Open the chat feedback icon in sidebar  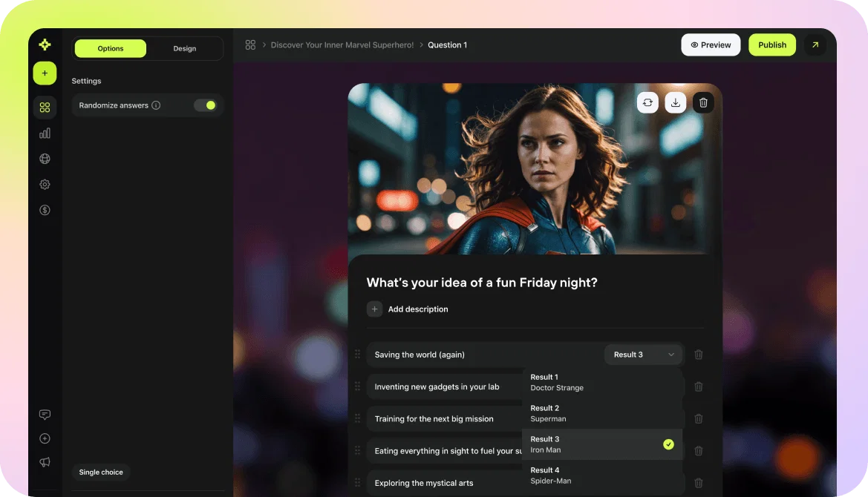[x=45, y=415]
